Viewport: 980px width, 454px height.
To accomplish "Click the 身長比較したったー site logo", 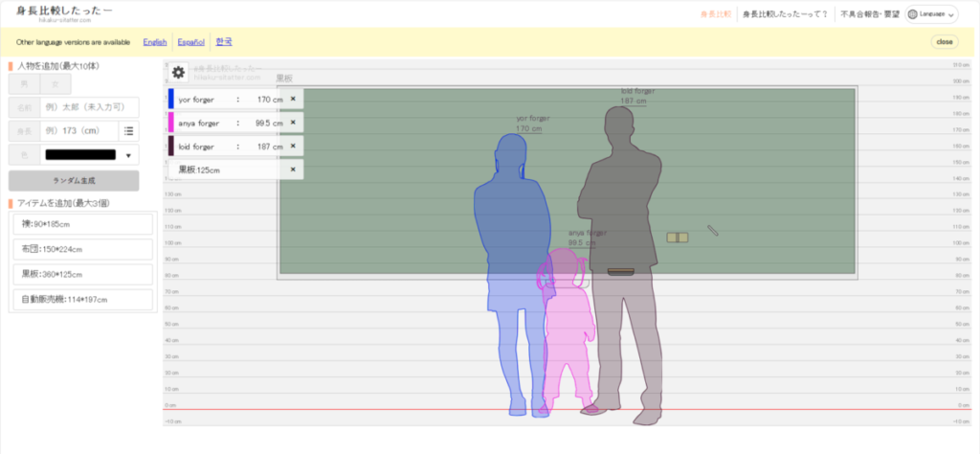I will click(x=65, y=13).
